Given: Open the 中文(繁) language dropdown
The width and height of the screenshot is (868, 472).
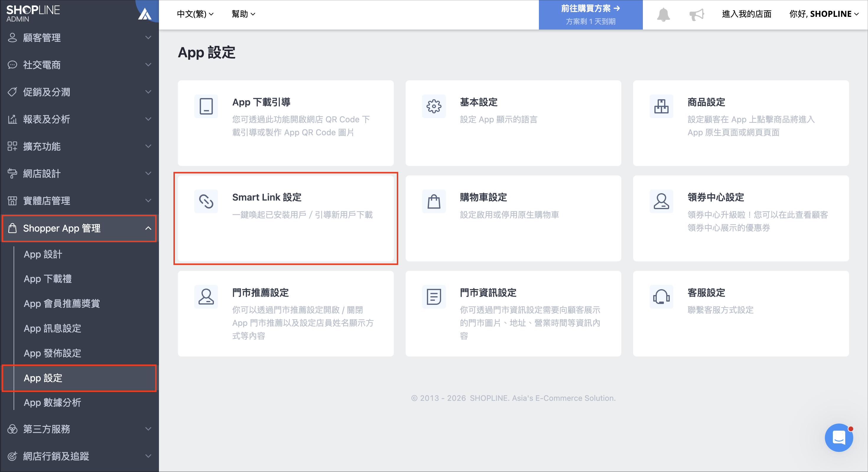Looking at the screenshot, I should pyautogui.click(x=195, y=14).
